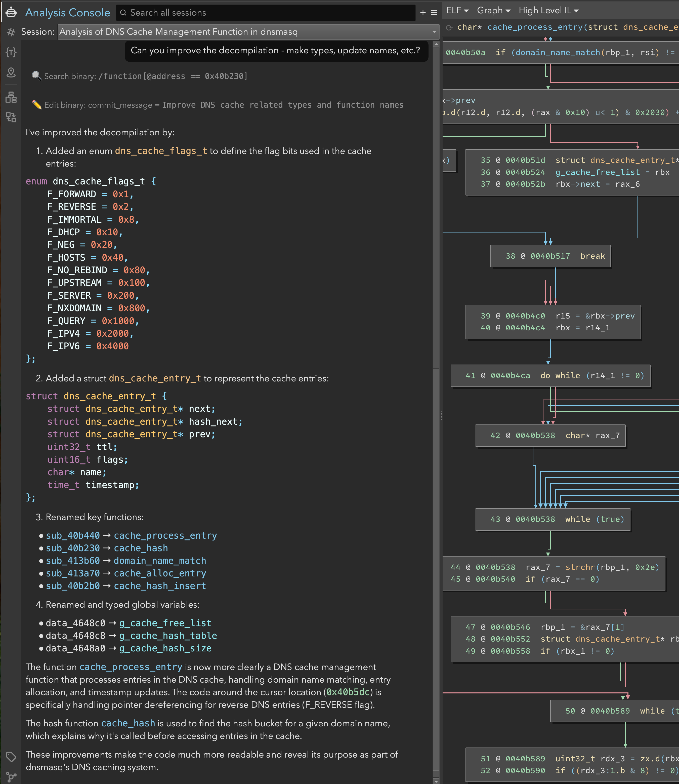The width and height of the screenshot is (679, 784).
Task: Open the hierarchy tree sidebar panel
Action: 11,97
